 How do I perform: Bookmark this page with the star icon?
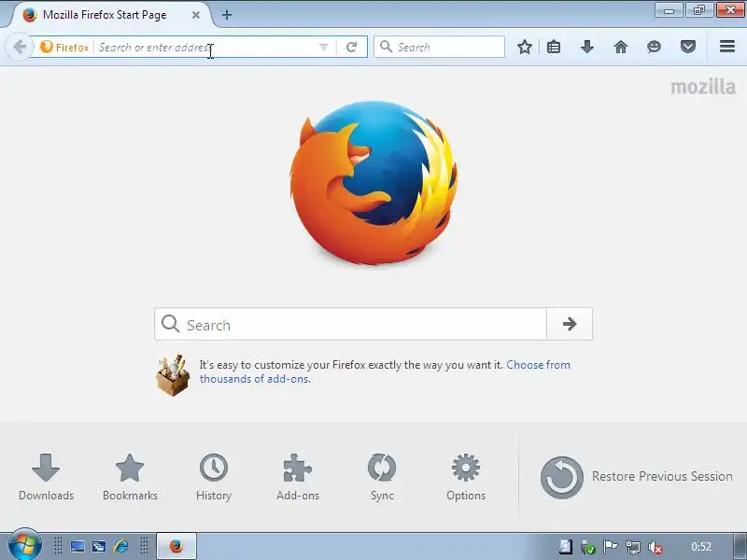[525, 47]
